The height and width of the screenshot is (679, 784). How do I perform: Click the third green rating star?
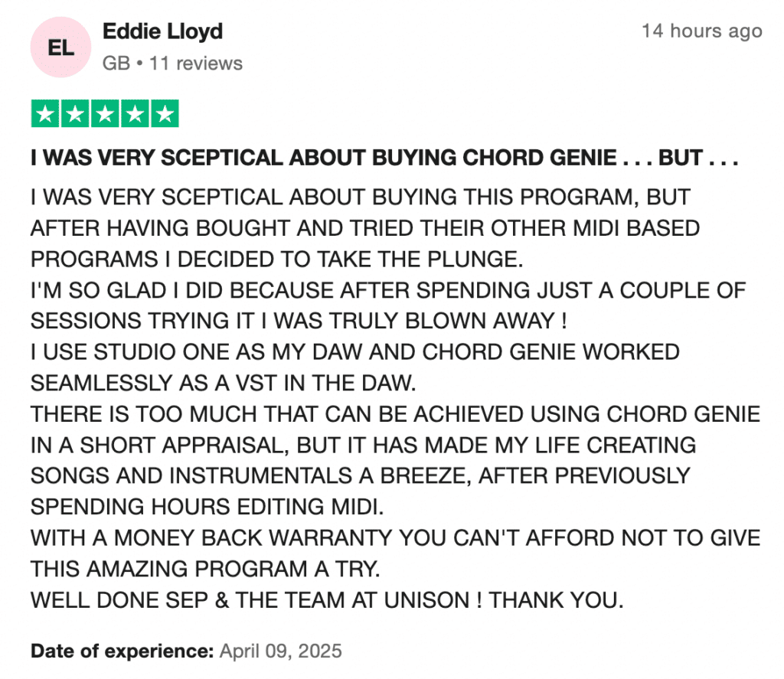pyautogui.click(x=105, y=113)
